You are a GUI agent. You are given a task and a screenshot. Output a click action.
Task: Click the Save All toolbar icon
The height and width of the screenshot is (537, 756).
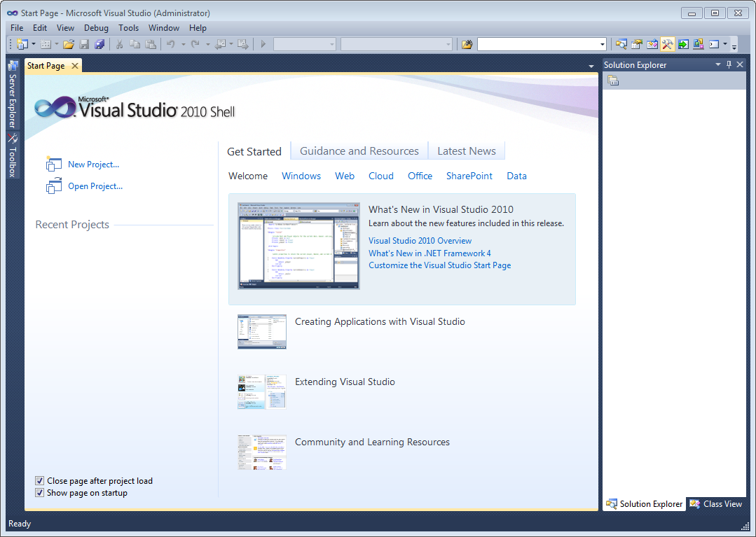click(x=100, y=43)
